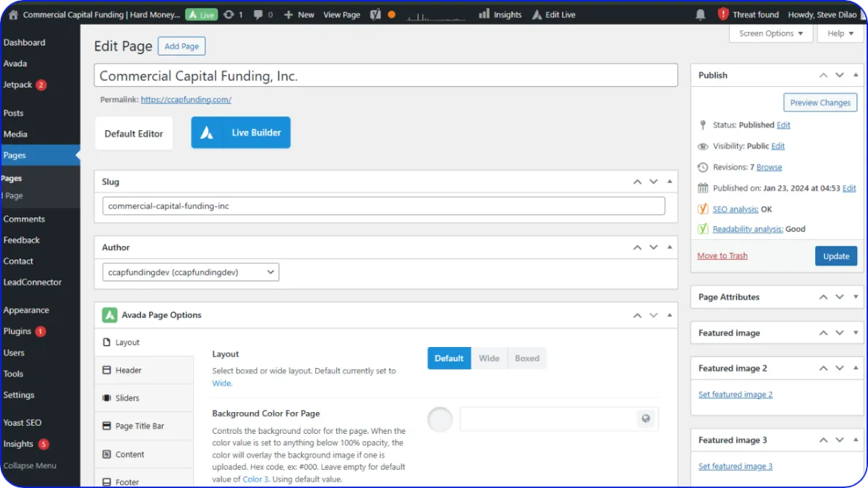Open the updates circular-arrows icon
Screen dimensions: 868x488
coord(229,14)
